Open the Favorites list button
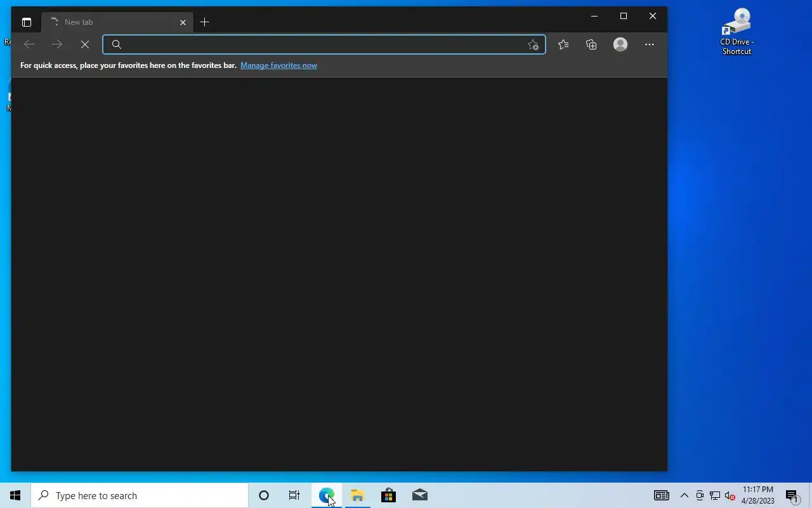This screenshot has width=812, height=508. 563,44
